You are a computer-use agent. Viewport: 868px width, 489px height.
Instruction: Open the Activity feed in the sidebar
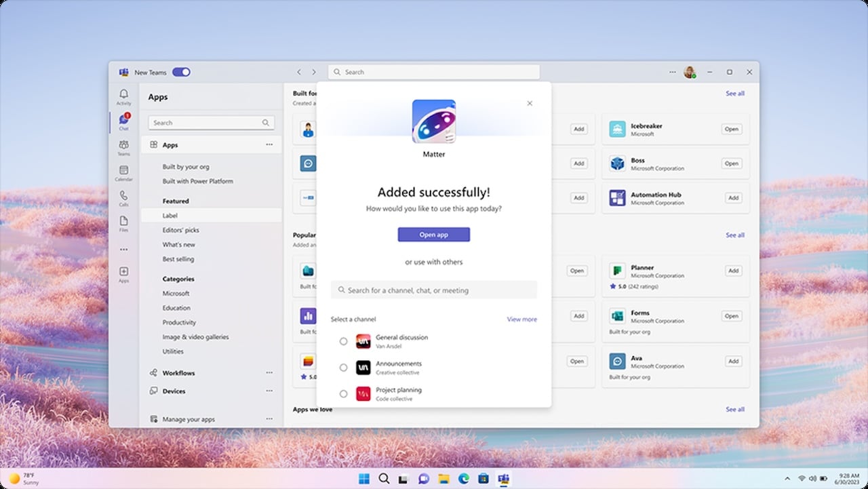(123, 95)
